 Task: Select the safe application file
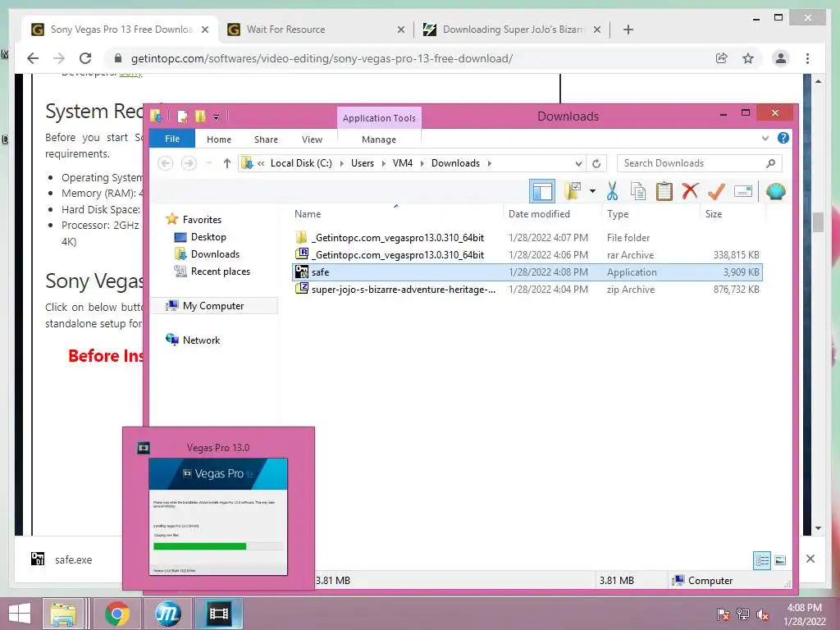527,272
